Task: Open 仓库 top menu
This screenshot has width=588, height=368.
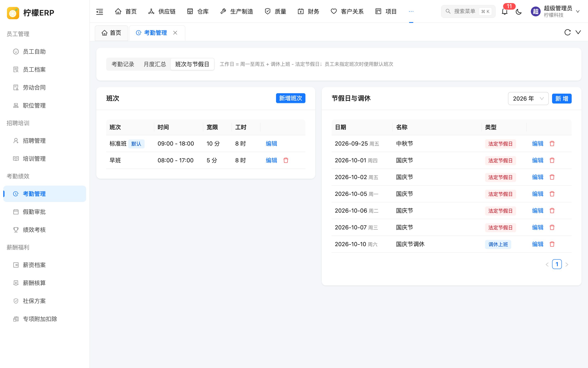Action: [x=198, y=11]
